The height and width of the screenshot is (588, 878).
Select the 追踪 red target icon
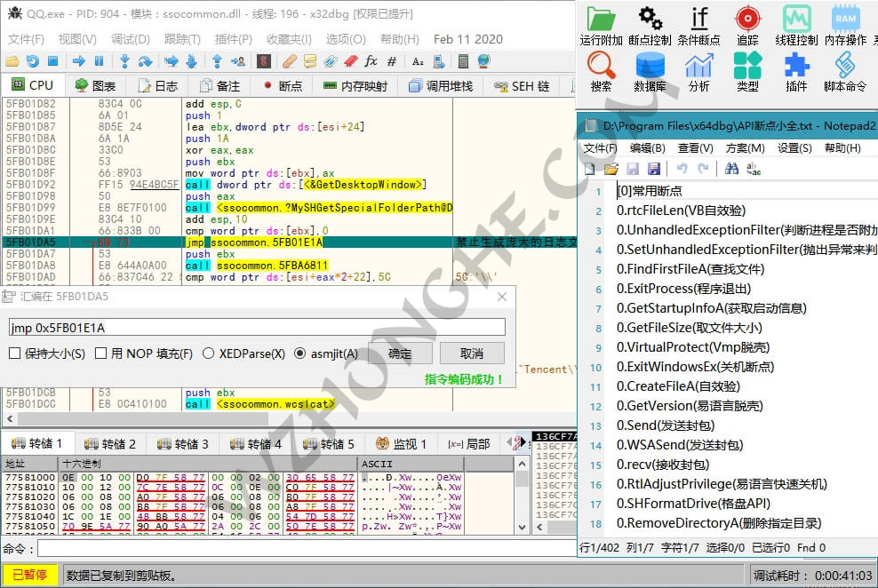point(747,20)
